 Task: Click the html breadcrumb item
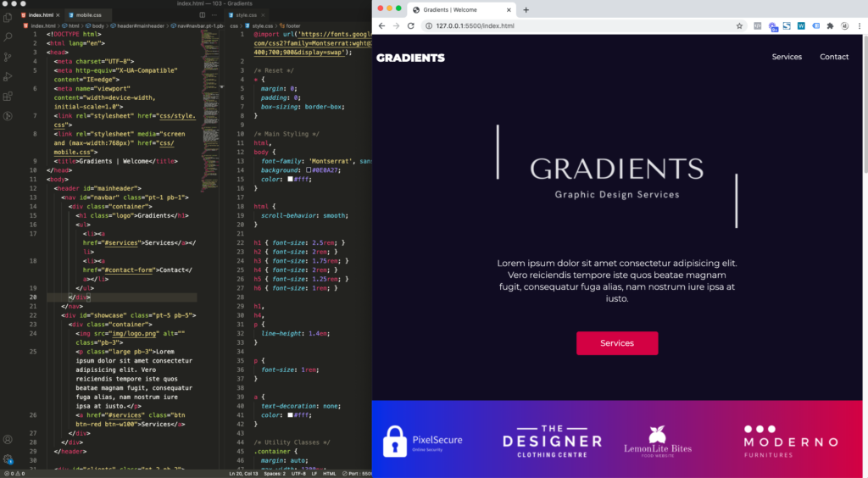[70, 25]
